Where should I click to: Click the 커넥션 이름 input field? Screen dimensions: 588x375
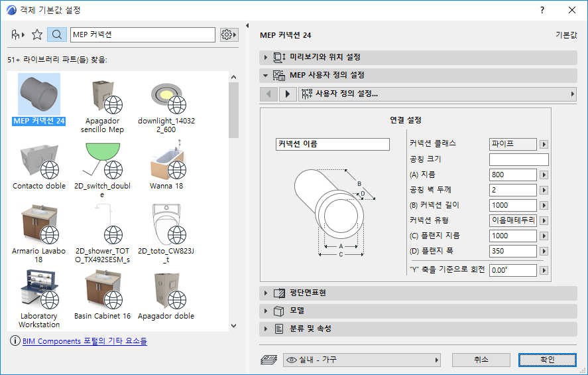333,144
